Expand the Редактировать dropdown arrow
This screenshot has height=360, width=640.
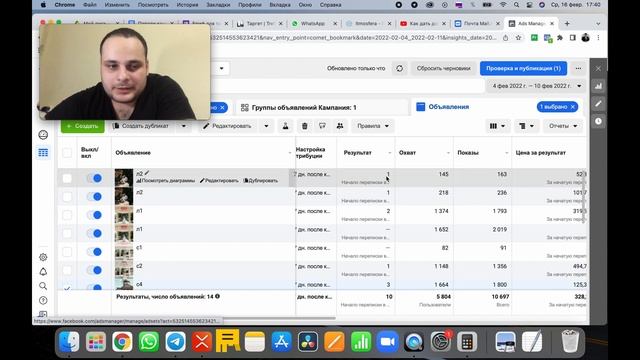pos(266,126)
